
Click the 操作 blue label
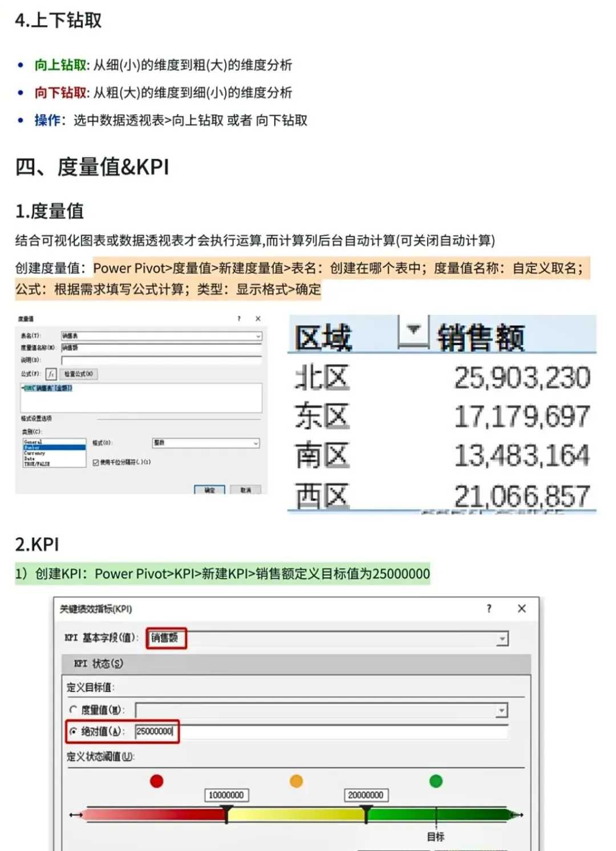coord(47,120)
